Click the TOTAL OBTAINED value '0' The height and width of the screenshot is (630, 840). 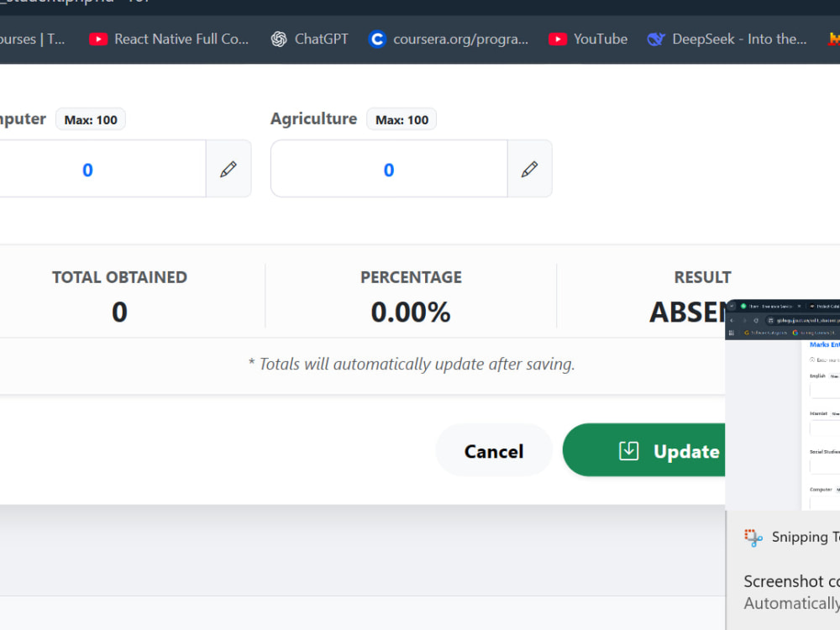tap(119, 312)
